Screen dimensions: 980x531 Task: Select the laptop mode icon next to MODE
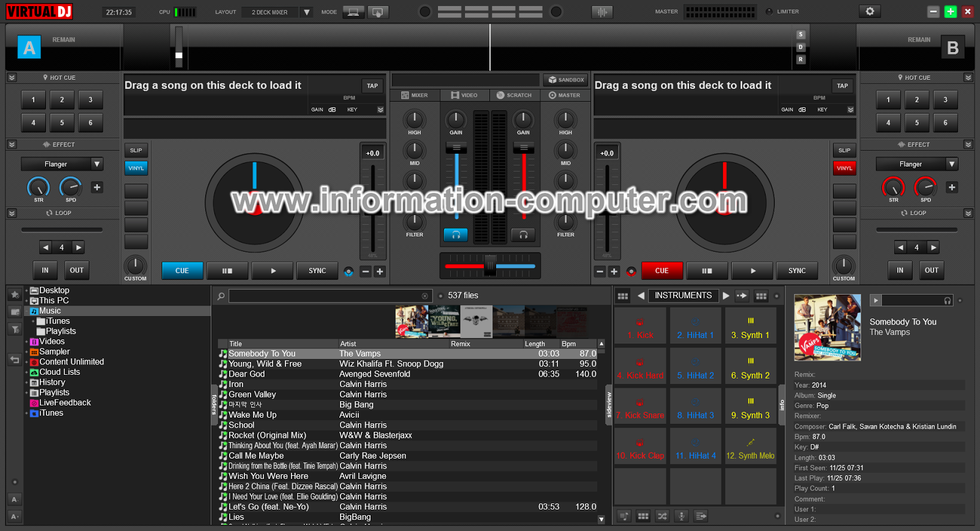point(353,12)
